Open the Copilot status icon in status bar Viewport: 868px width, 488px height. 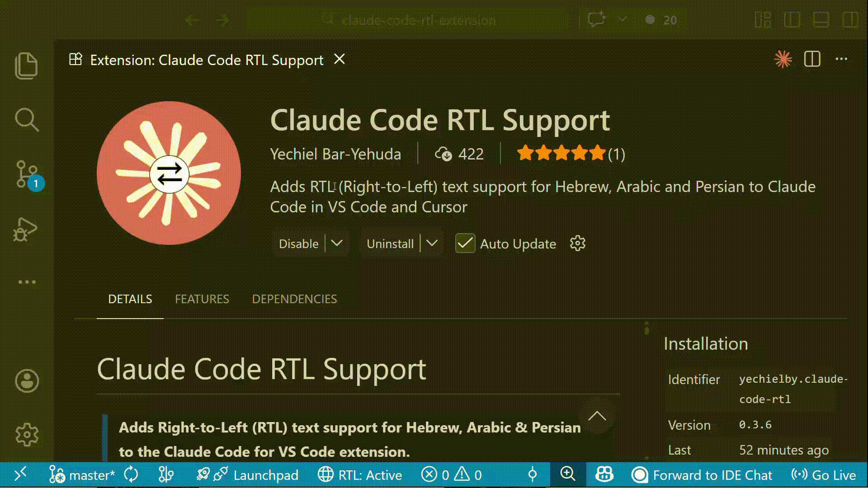pyautogui.click(x=604, y=474)
